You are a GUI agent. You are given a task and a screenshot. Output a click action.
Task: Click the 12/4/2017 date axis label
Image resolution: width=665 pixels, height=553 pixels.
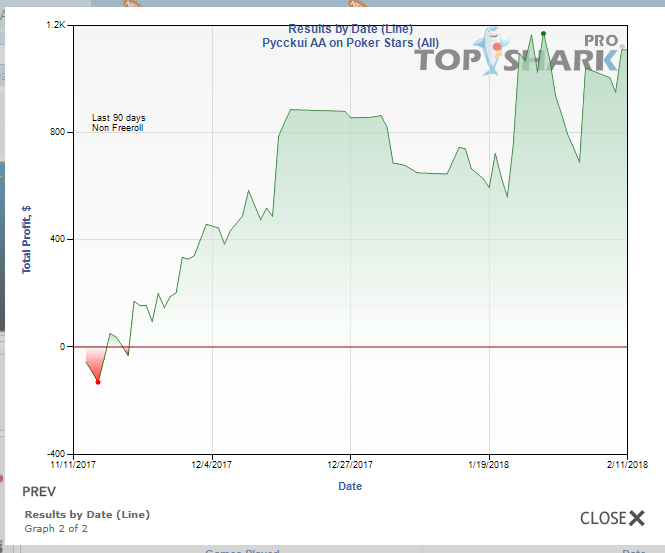point(212,464)
